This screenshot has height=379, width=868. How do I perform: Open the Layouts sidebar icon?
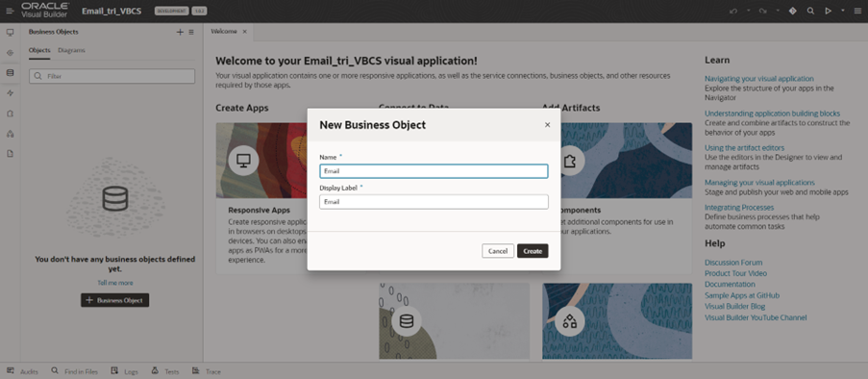[10, 134]
